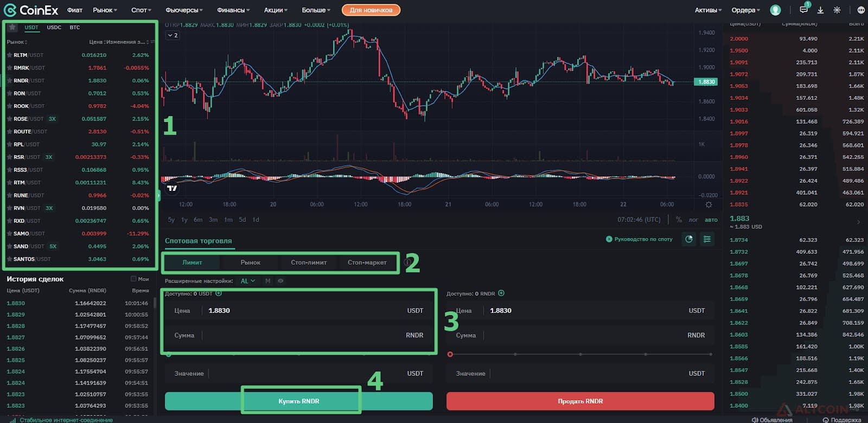
Task: Open chart settings gear icon
Action: click(709, 204)
